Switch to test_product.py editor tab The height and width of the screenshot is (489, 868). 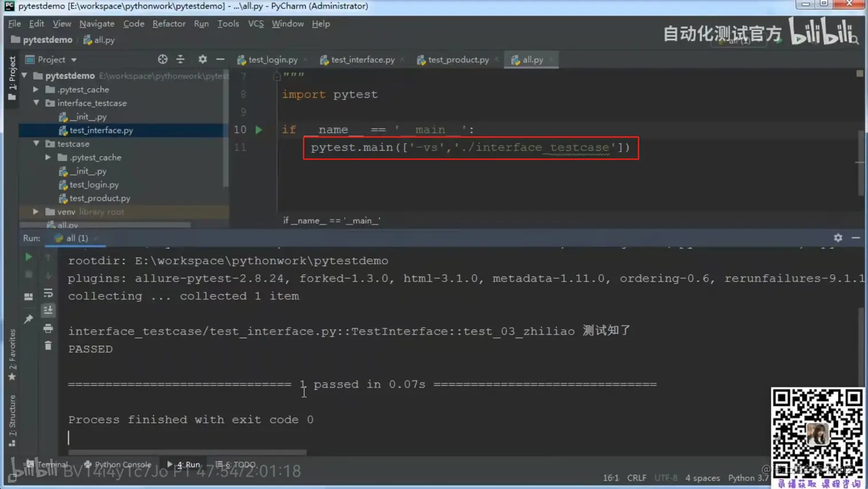pyautogui.click(x=458, y=60)
